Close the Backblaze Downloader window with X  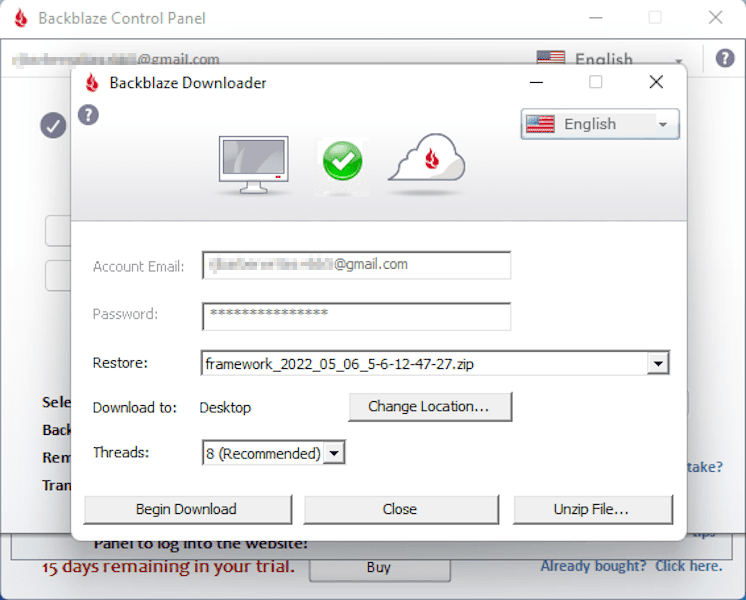click(656, 82)
